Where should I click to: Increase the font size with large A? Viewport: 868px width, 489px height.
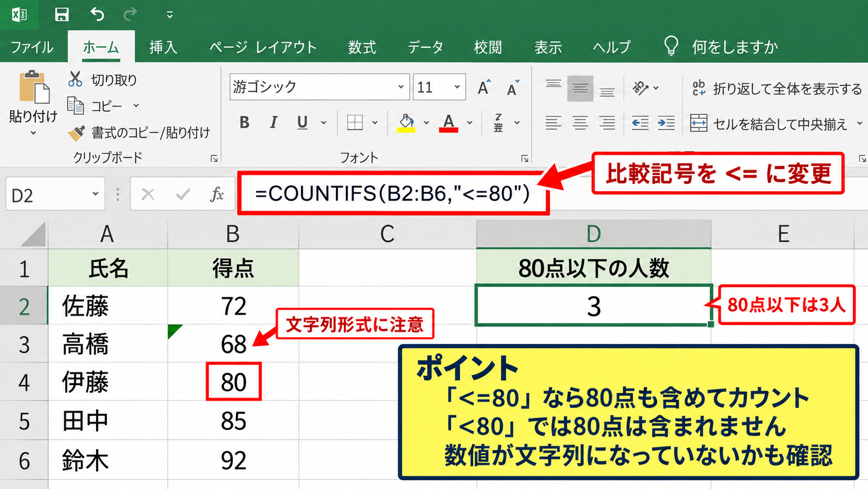(484, 87)
